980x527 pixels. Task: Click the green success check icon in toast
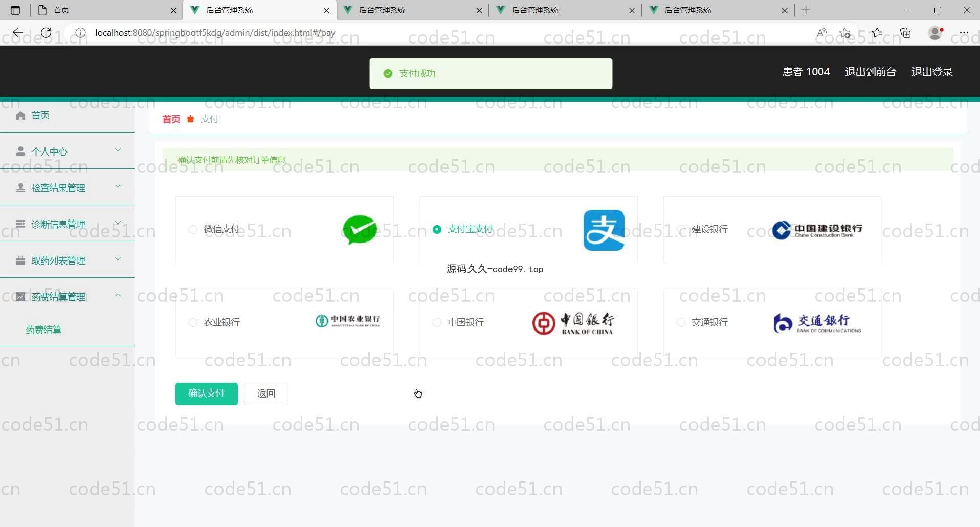click(388, 74)
